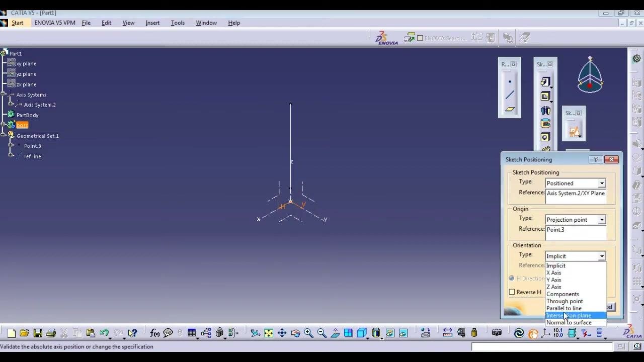This screenshot has width=644, height=362.
Task: Click the compass in the viewport corner
Action: [x=590, y=75]
